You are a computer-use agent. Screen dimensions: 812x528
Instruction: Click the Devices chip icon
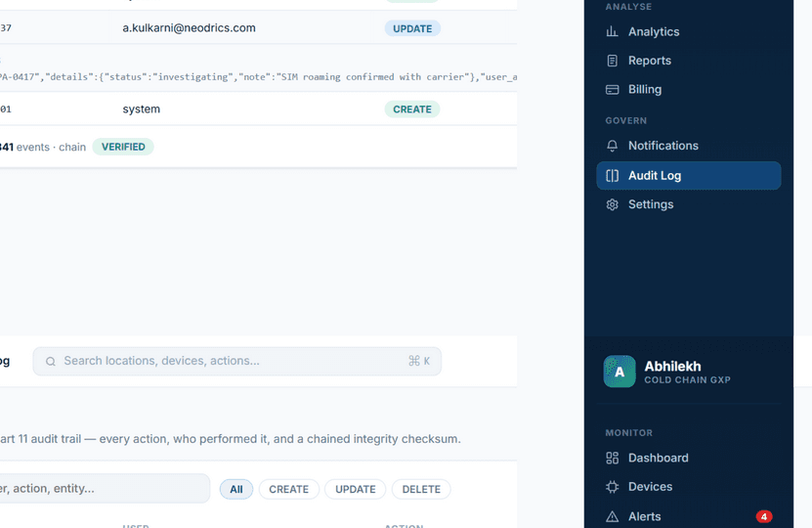point(612,487)
